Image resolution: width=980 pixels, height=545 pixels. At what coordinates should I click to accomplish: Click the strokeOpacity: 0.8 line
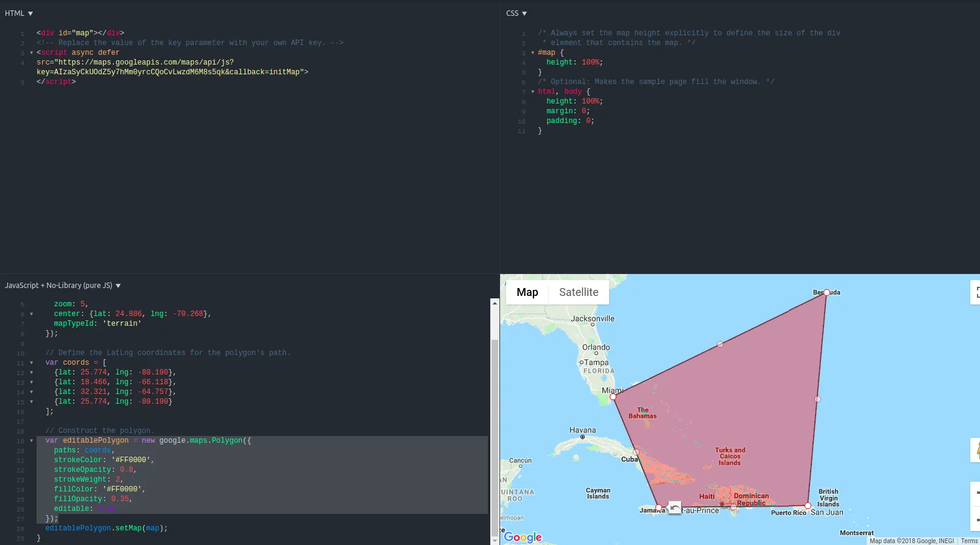click(x=96, y=469)
